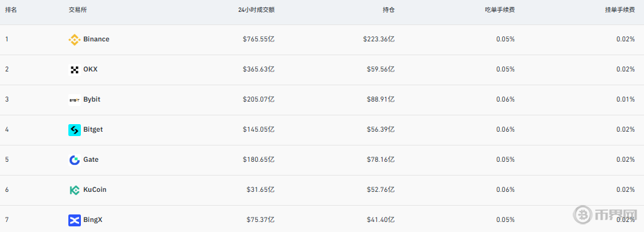Click Bybit taker fee 0.06%
This screenshot has height=232, width=644.
point(505,99)
